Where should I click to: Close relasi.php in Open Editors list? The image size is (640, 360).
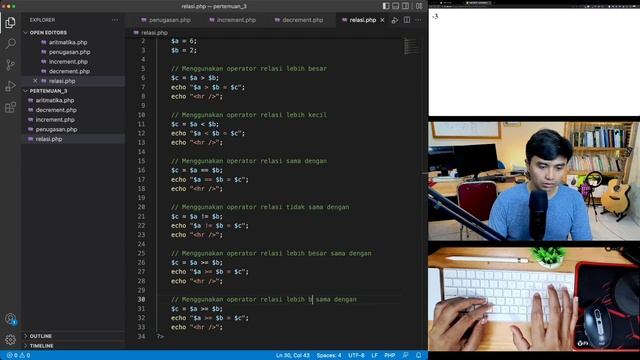click(x=35, y=81)
